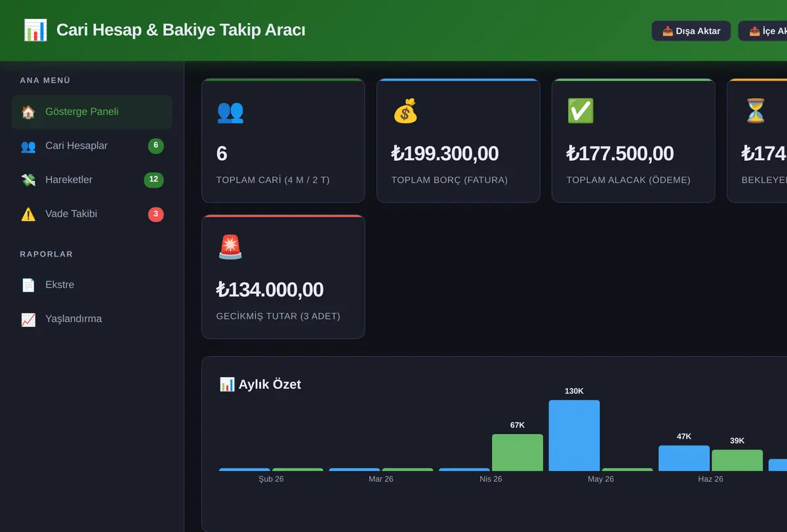
Task: Click the people icon beside Cari Hesaplar
Action: coord(28,146)
